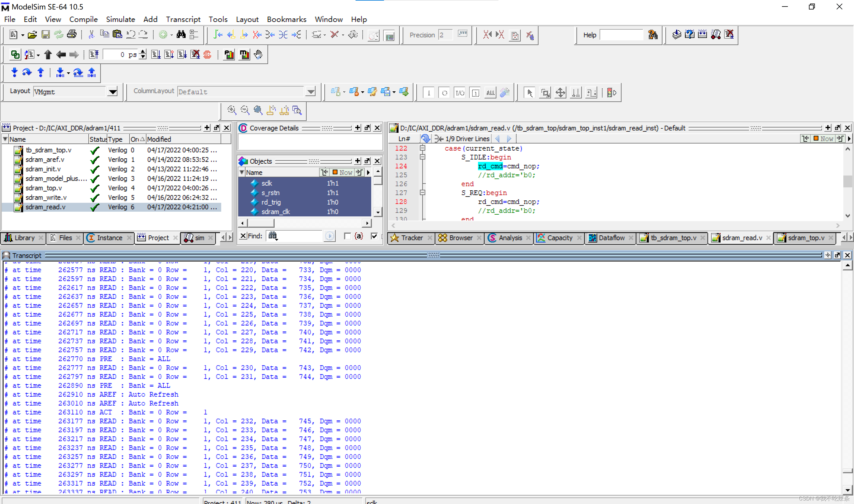
Task: Click the Run -All icon
Action: (182, 54)
